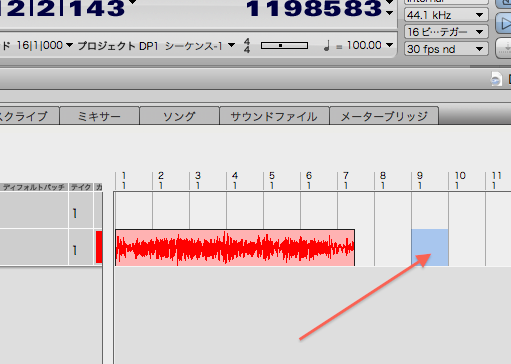Click the document icon in the toolbar strip

[496, 79]
